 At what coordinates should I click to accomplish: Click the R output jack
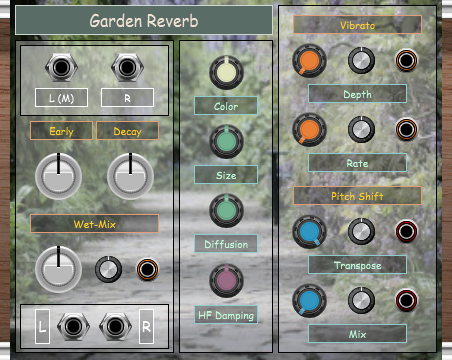coord(115,326)
